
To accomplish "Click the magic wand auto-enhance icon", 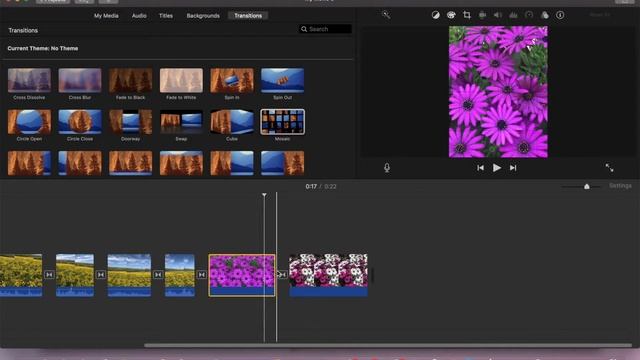I will [x=386, y=15].
